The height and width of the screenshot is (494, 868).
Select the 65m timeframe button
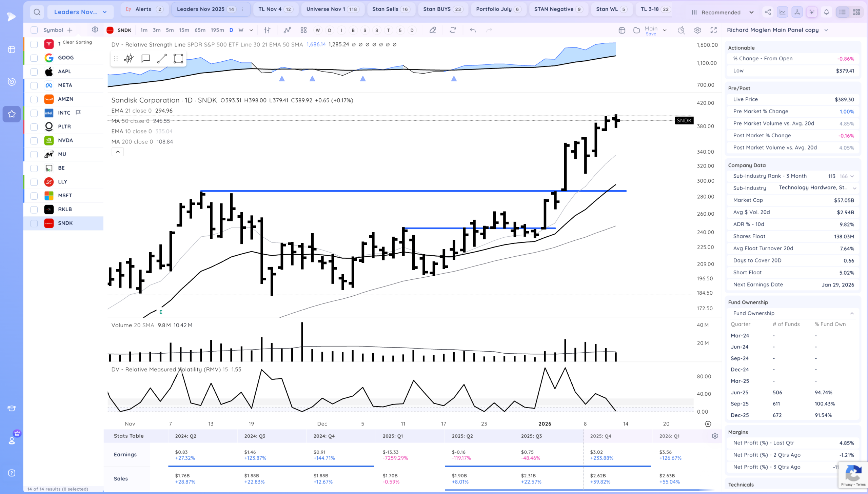(200, 30)
